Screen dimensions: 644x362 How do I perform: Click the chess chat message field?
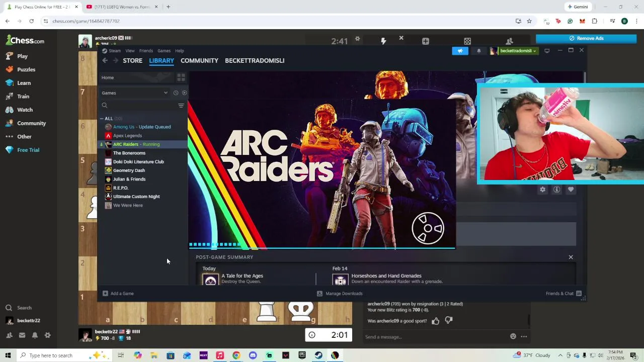coord(435,337)
